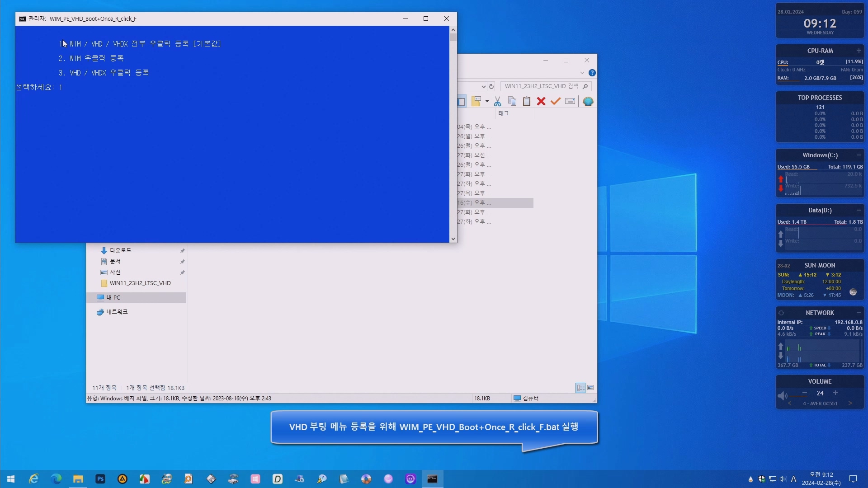Click the Copy icon in Explorer toolbar
868x488 pixels.
pyautogui.click(x=512, y=101)
